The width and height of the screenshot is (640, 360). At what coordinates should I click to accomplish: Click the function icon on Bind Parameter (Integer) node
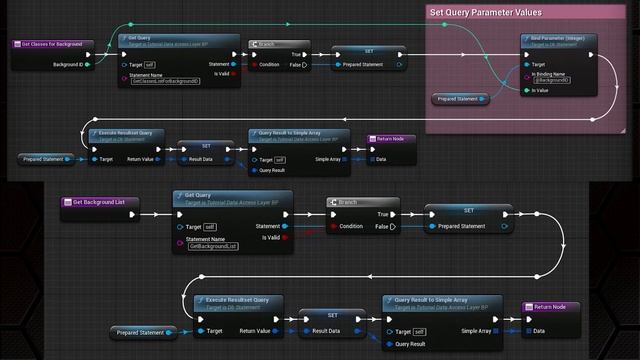click(527, 38)
